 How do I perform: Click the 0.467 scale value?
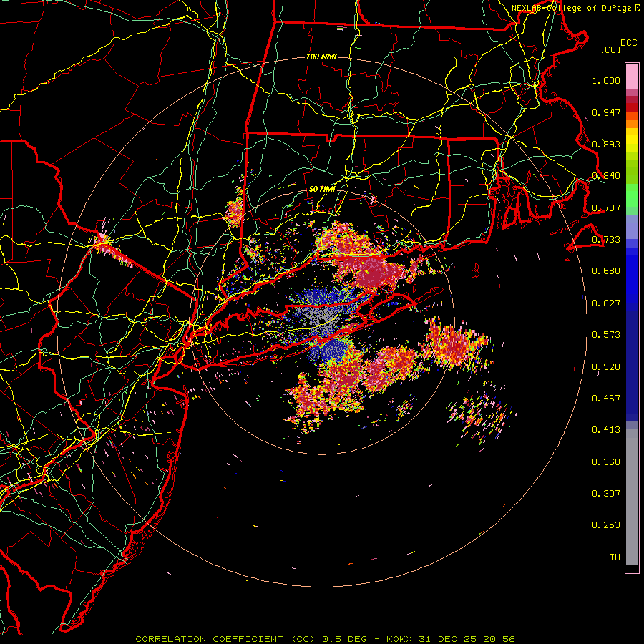point(606,399)
